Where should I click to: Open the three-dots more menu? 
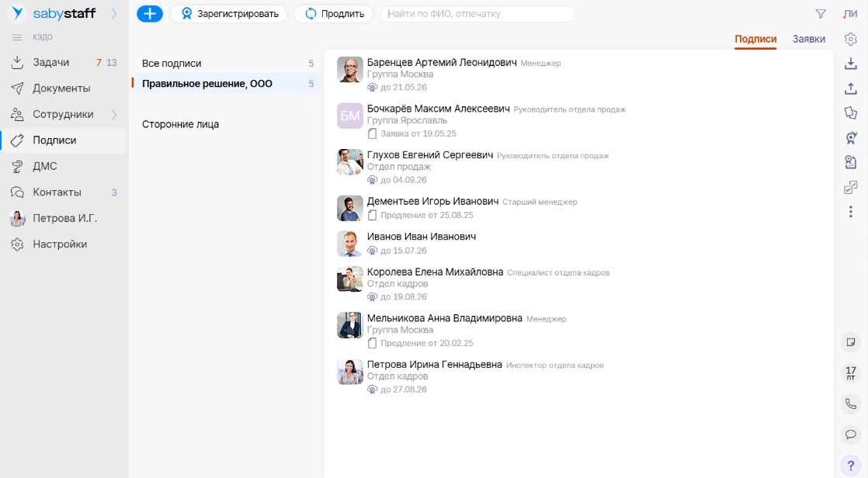[x=850, y=212]
